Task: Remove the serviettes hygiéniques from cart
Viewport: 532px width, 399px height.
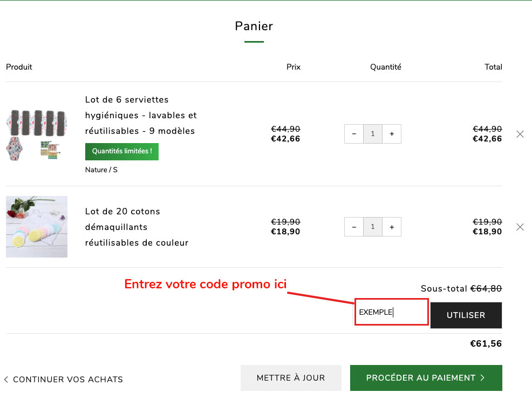Action: [520, 134]
